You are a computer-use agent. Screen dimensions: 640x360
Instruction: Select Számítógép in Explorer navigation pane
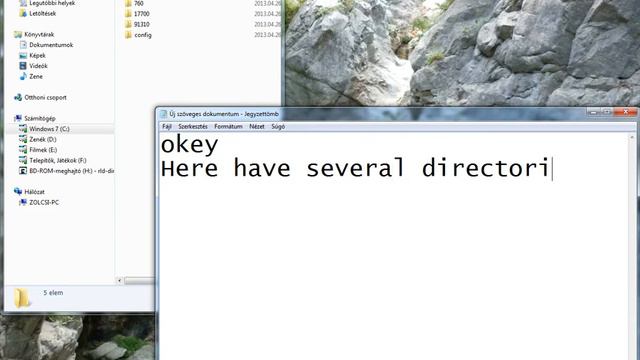tap(40, 118)
